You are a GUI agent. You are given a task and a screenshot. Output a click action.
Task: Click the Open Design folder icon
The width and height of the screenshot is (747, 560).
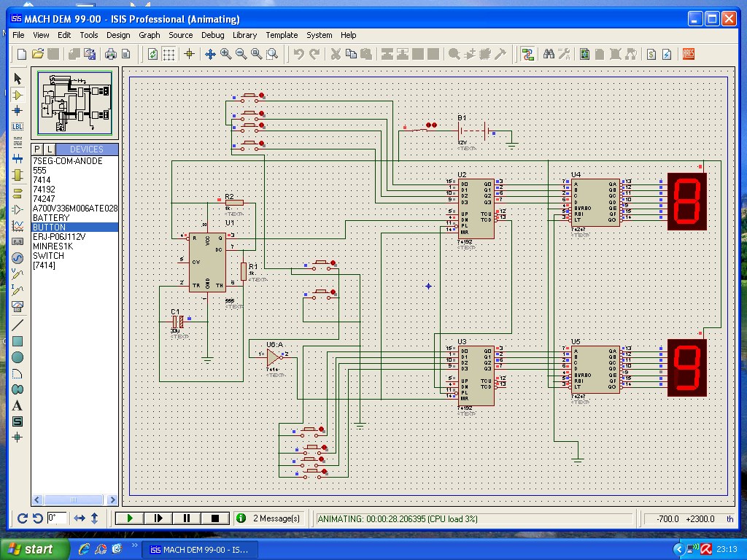[37, 54]
